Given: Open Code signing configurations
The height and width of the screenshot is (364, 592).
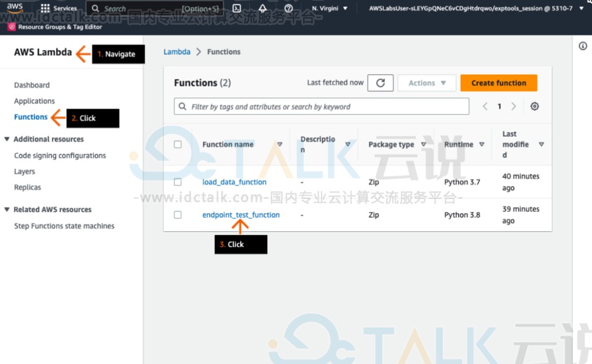Looking at the screenshot, I should point(60,155).
